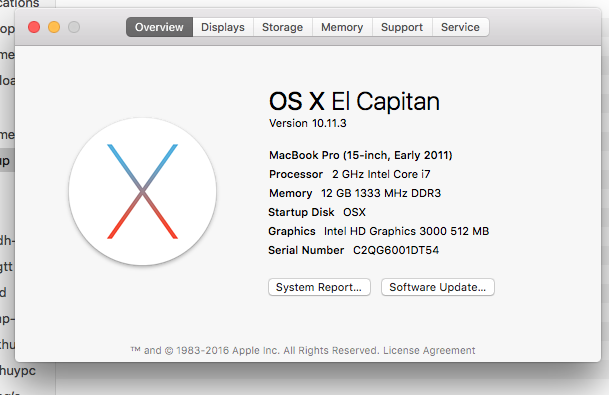609x395 pixels.
Task: Click the startup disk value OSX
Action: [x=354, y=212]
